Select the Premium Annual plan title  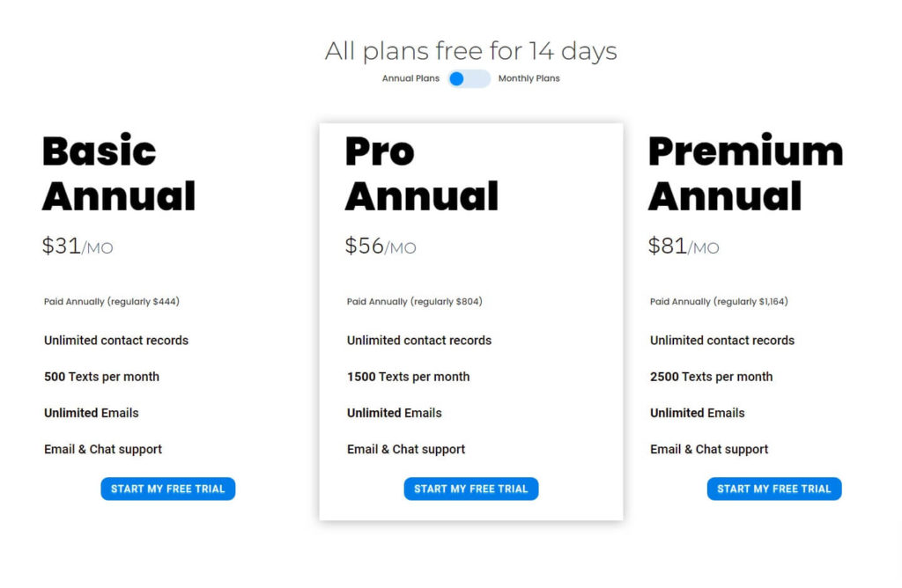[x=745, y=173]
